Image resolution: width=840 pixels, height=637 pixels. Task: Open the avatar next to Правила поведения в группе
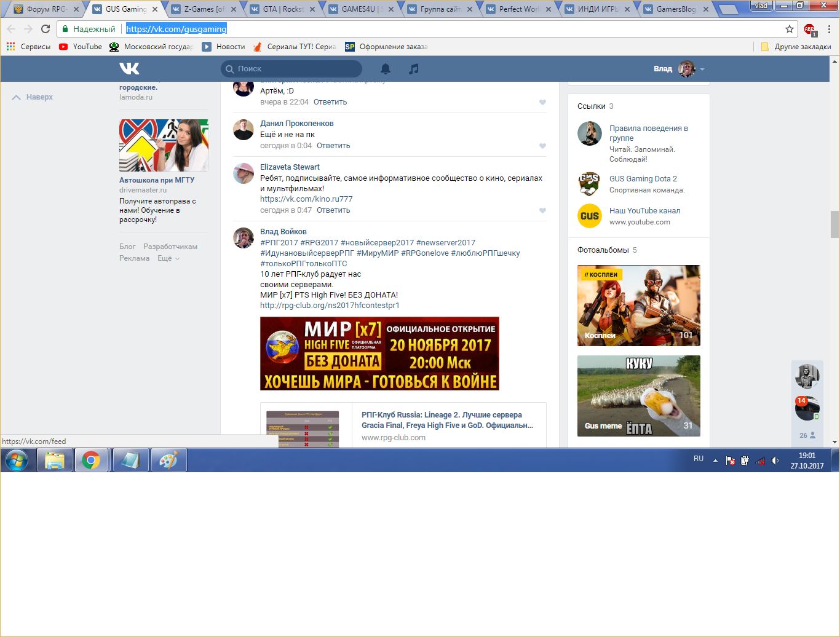click(589, 133)
